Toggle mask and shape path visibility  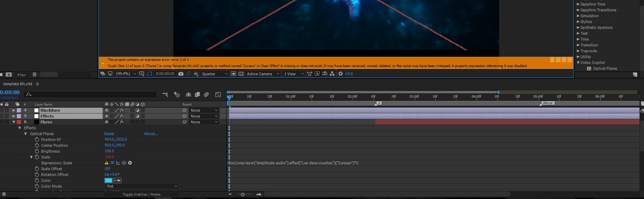click(x=149, y=74)
